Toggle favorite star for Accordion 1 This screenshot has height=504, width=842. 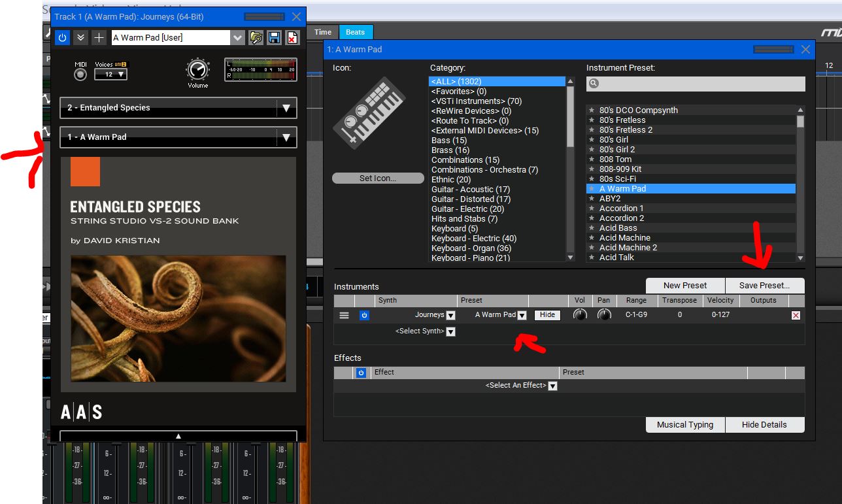coord(592,209)
